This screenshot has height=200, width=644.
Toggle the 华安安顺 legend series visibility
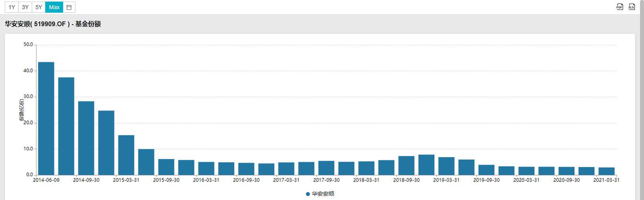pyautogui.click(x=320, y=194)
